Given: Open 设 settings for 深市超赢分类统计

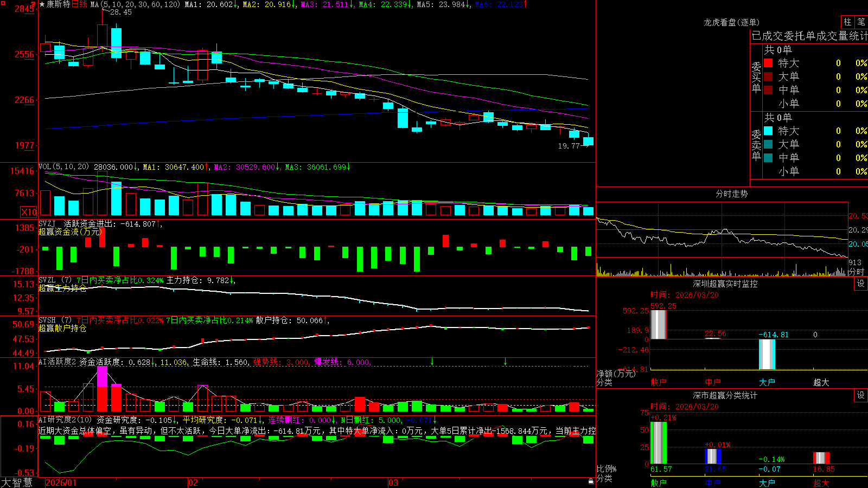Looking at the screenshot, I should pyautogui.click(x=861, y=395).
